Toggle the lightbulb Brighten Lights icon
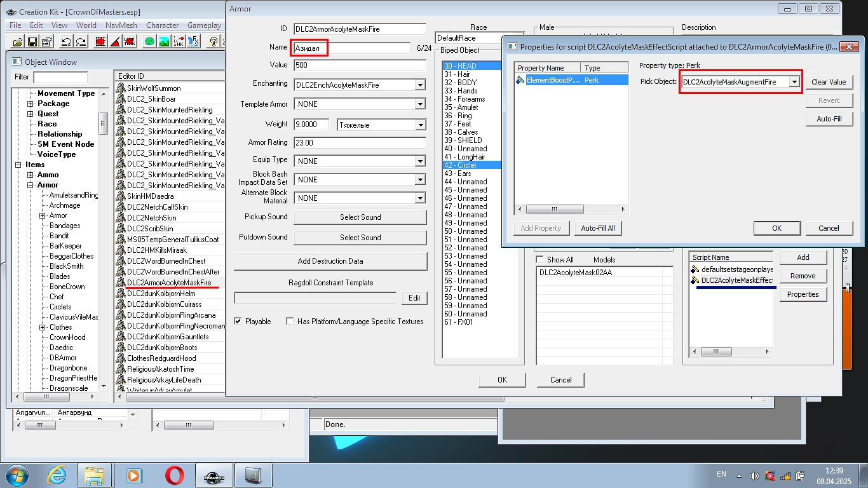 tap(214, 42)
